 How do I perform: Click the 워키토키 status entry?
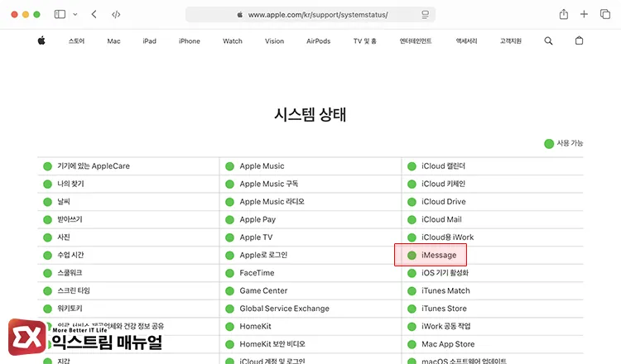coord(70,309)
